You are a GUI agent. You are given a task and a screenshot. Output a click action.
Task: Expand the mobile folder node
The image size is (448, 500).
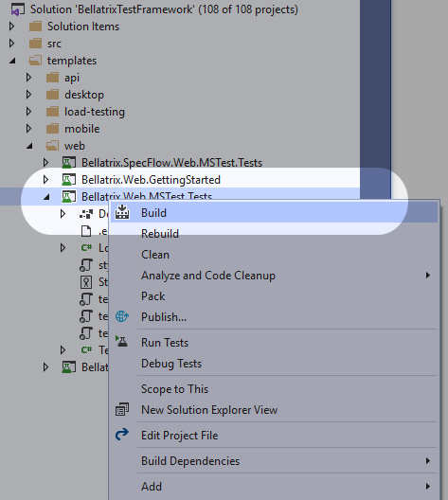tap(28, 129)
